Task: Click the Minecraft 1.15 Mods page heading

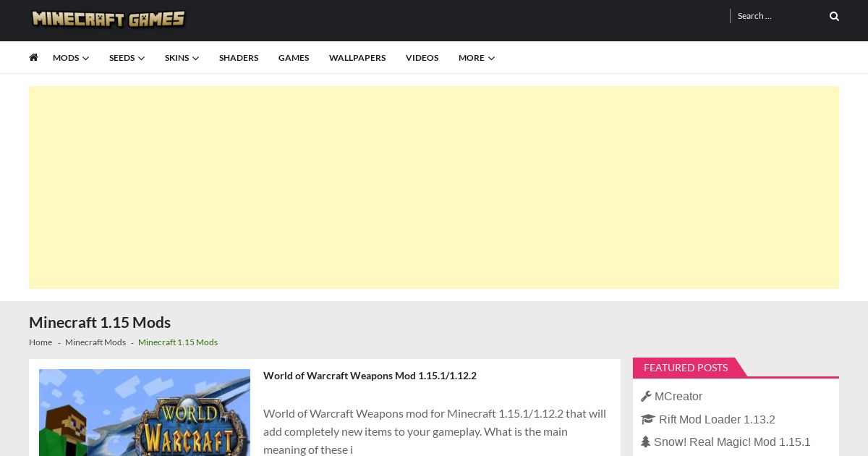Action: click(100, 323)
